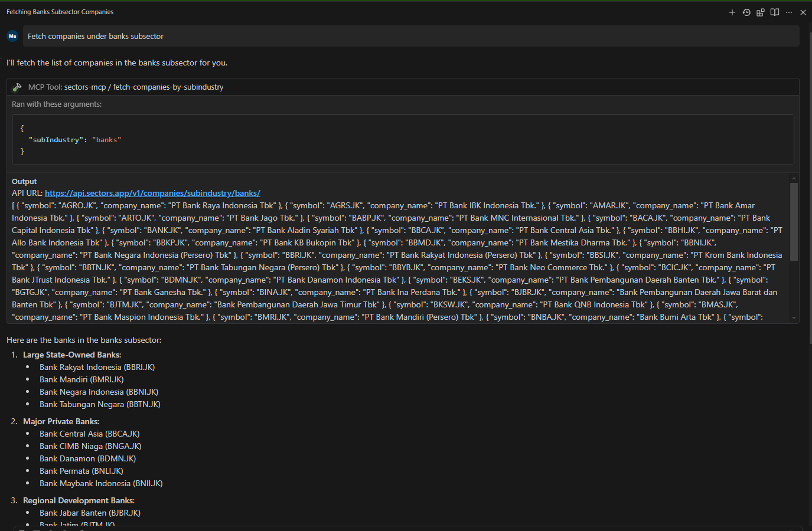Select the line I'll fetch the list of companies
Image resolution: width=812 pixels, height=531 pixels.
tap(117, 63)
